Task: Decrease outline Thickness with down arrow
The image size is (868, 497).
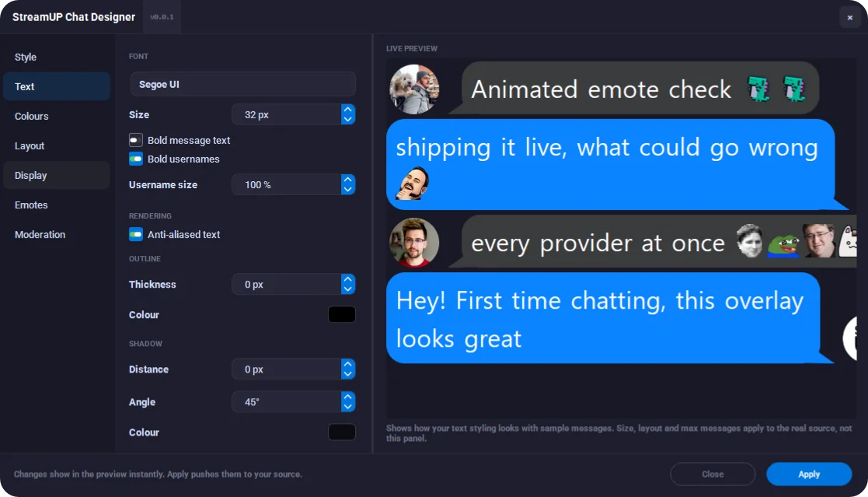Action: tap(347, 289)
